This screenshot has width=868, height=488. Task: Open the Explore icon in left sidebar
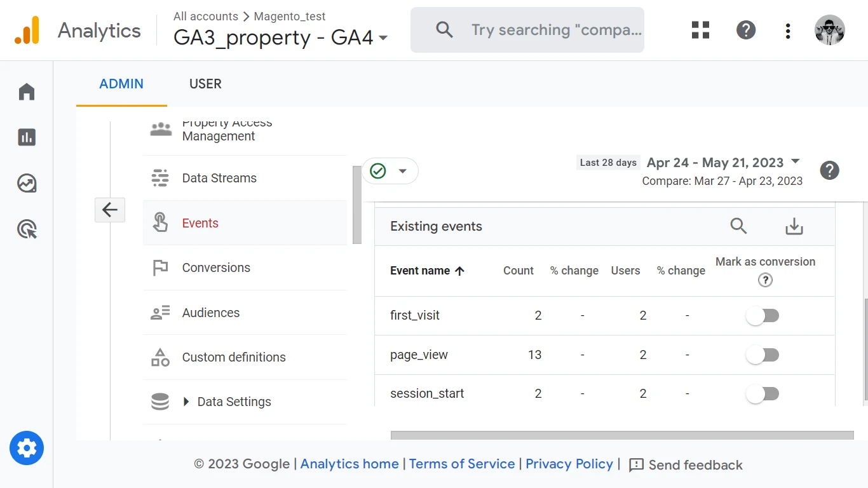[x=27, y=184]
